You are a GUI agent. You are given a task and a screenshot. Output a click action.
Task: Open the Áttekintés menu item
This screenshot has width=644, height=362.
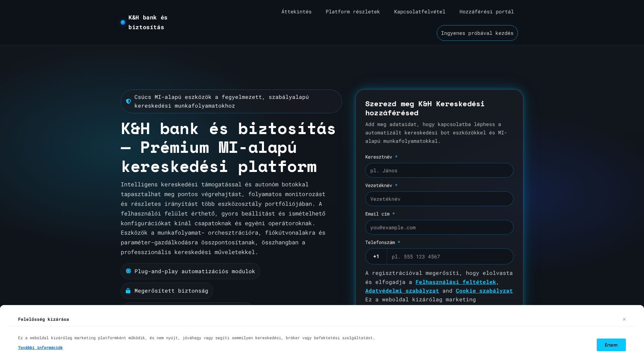pos(297,12)
